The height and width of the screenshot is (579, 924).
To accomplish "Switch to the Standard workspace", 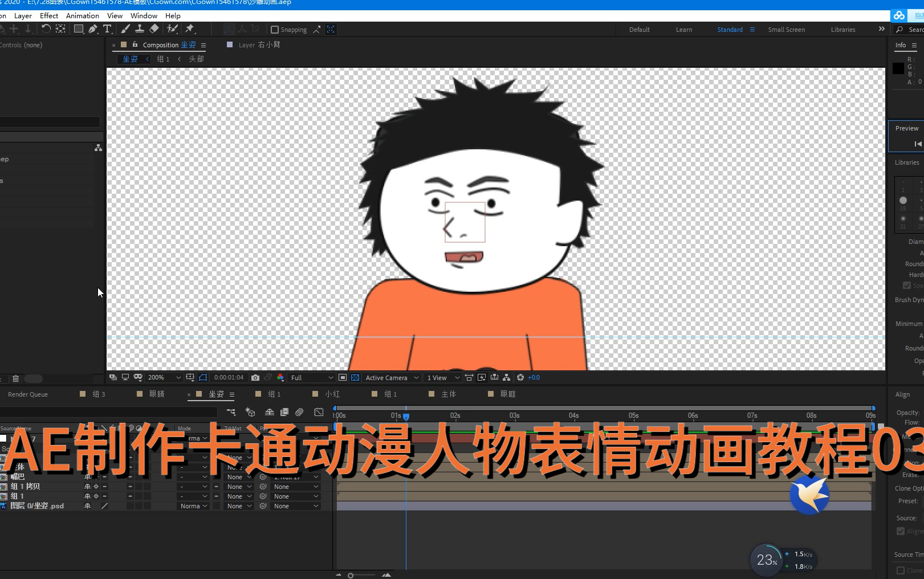I will [x=730, y=29].
